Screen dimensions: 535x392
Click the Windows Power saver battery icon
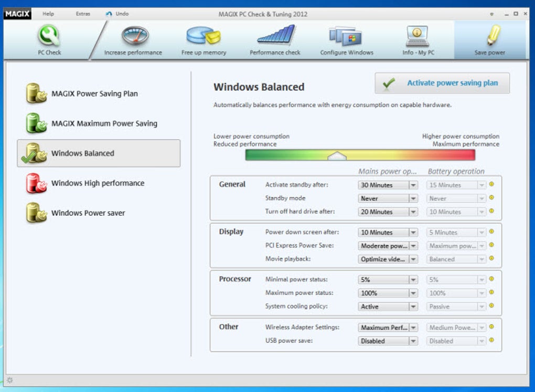[36, 213]
